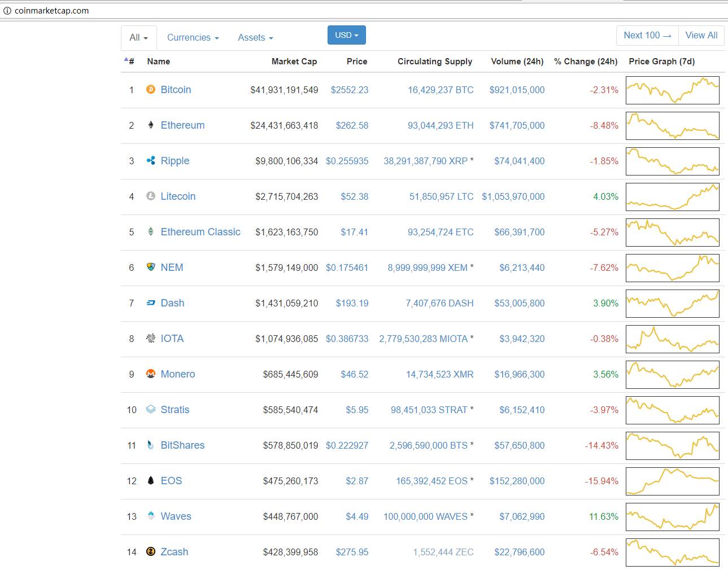Screen dimensions: 728x570
Task: Open NEM 7-day price graph
Action: [673, 268]
